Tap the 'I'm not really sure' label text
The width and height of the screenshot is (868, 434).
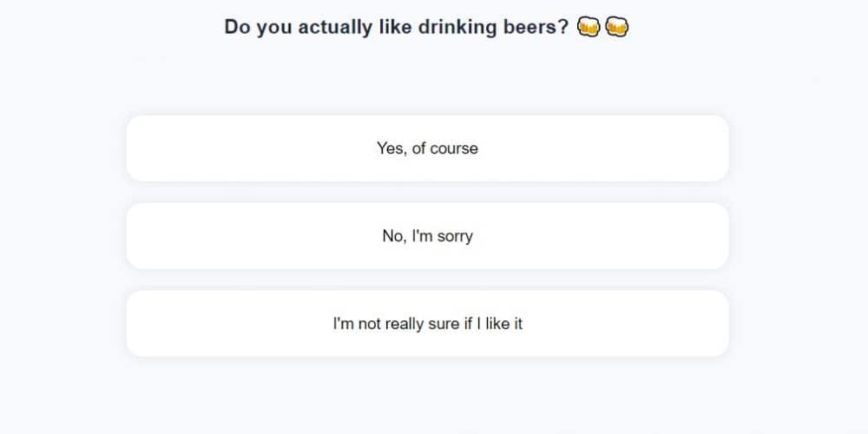[427, 324]
